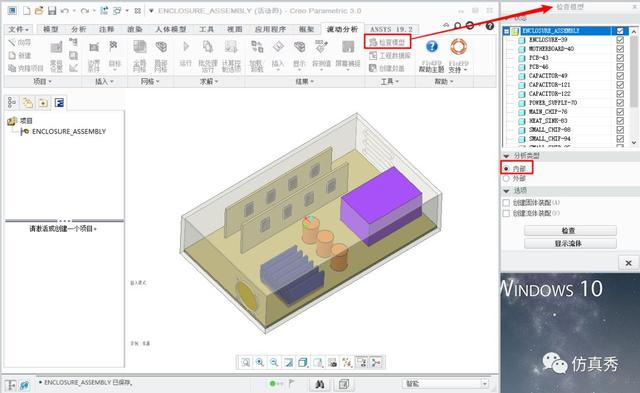Click the 检查 check button
The image size is (640, 393).
click(570, 231)
